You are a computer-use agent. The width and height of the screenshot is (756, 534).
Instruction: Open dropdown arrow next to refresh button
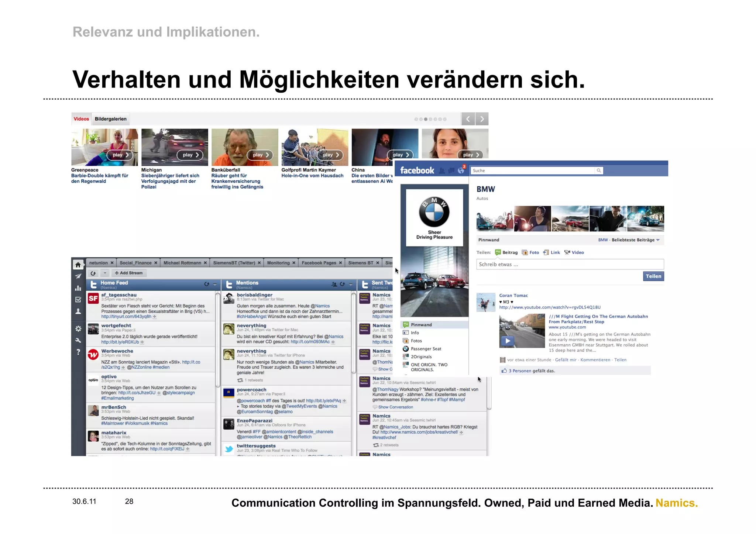point(105,273)
